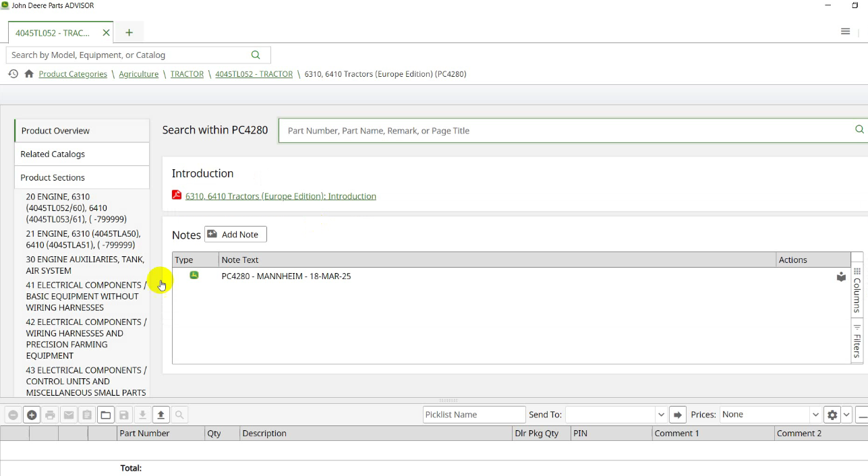The image size is (868, 476).
Task: Open a new tab with the plus button
Action: (x=129, y=32)
